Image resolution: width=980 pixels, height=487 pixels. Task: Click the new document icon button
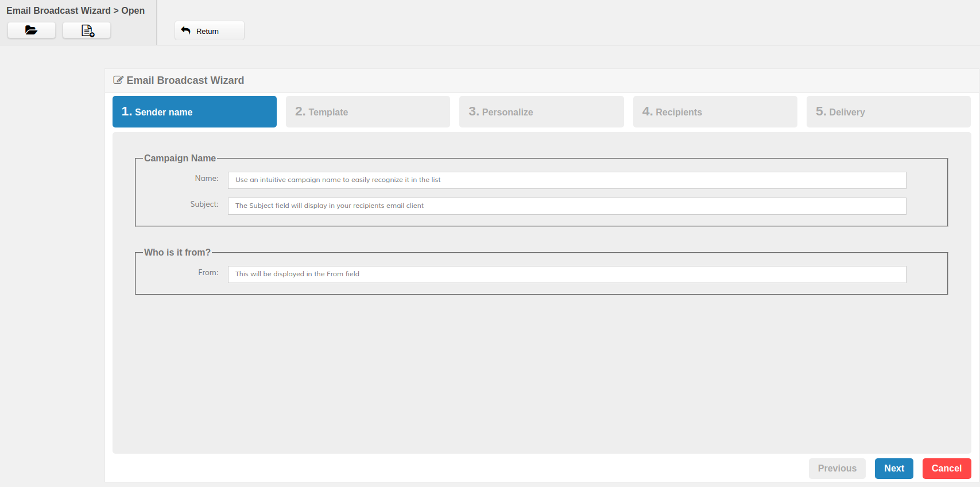(87, 30)
